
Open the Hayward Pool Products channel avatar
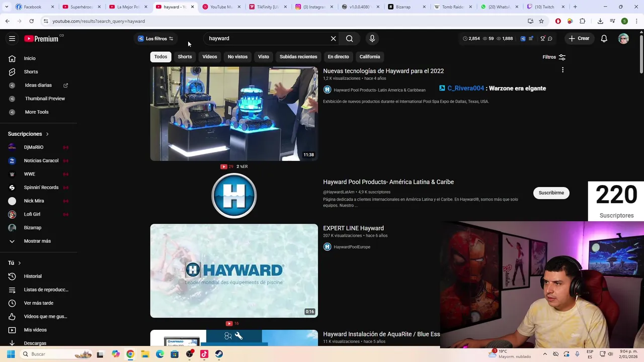tap(234, 196)
